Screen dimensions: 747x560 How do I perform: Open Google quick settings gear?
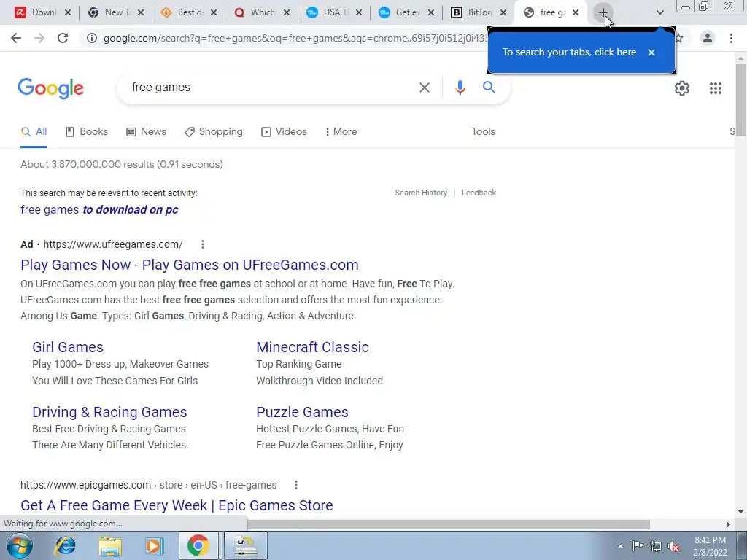682,88
